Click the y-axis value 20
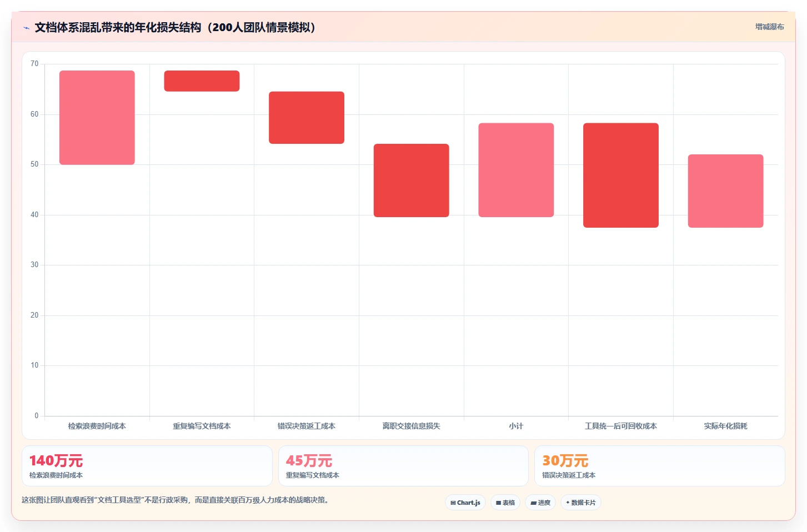This screenshot has height=532, width=807. [34, 315]
